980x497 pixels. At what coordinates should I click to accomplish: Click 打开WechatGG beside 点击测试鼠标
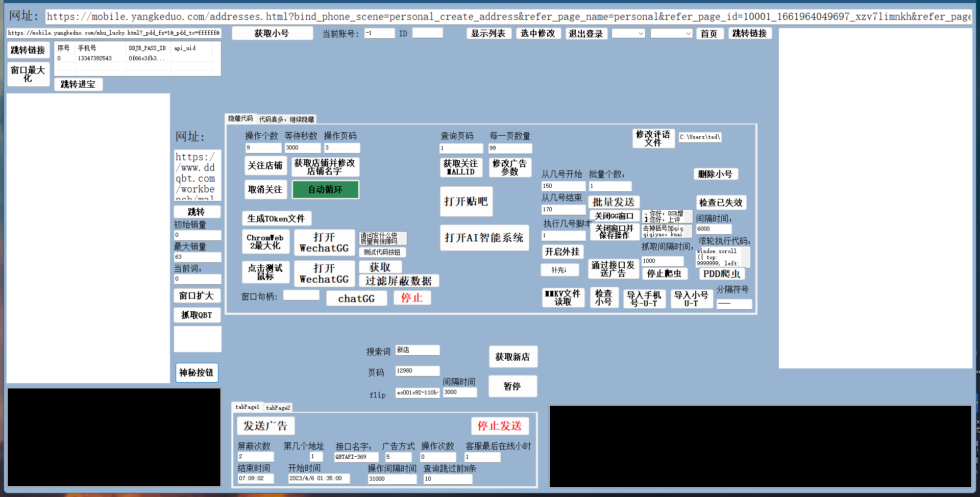[x=324, y=274]
